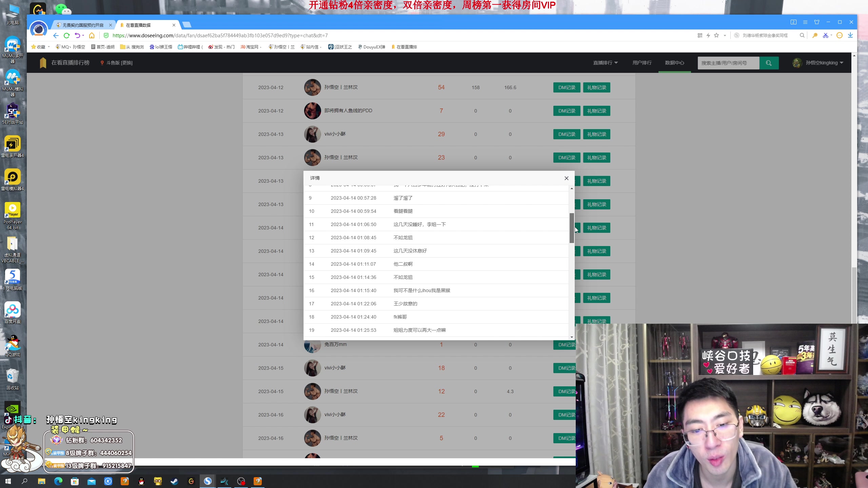868x488 pixels.
Task: Click the dialog scrollbar down arrow
Action: click(x=572, y=337)
